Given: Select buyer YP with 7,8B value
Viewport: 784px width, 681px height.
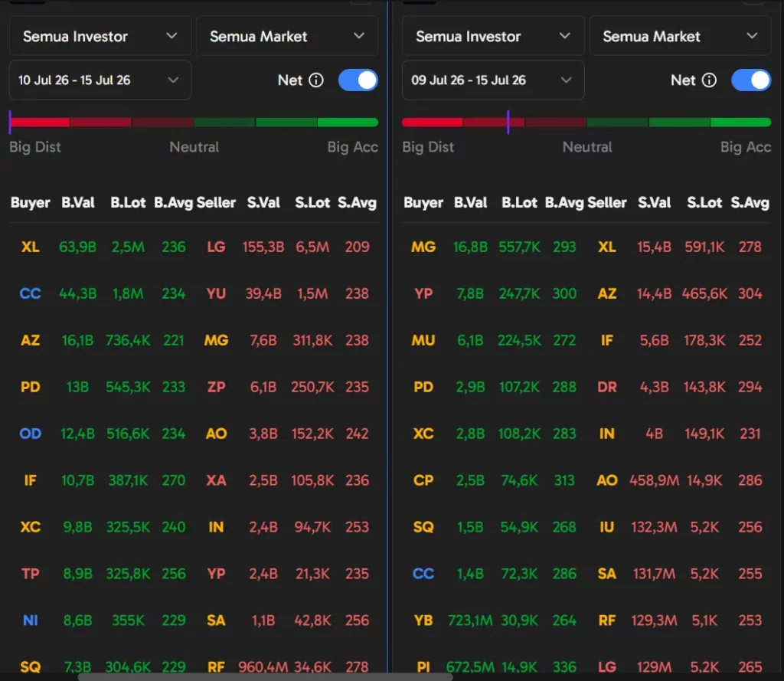Looking at the screenshot, I should coord(423,293).
